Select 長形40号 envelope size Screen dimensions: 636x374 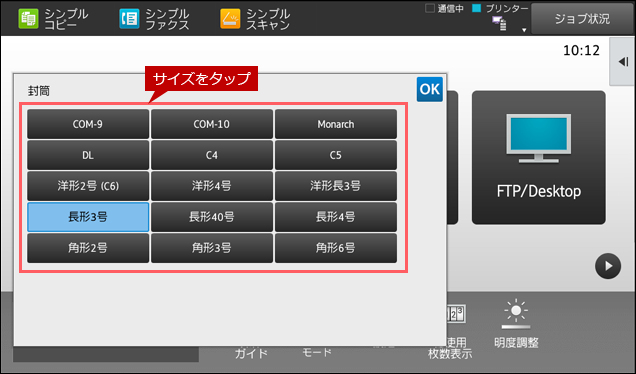coord(212,217)
